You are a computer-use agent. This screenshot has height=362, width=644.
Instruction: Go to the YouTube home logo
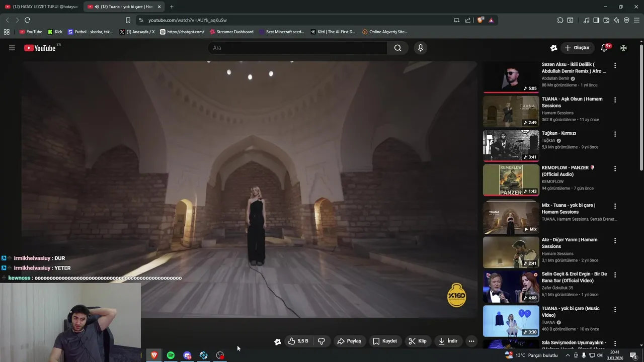[x=40, y=48]
